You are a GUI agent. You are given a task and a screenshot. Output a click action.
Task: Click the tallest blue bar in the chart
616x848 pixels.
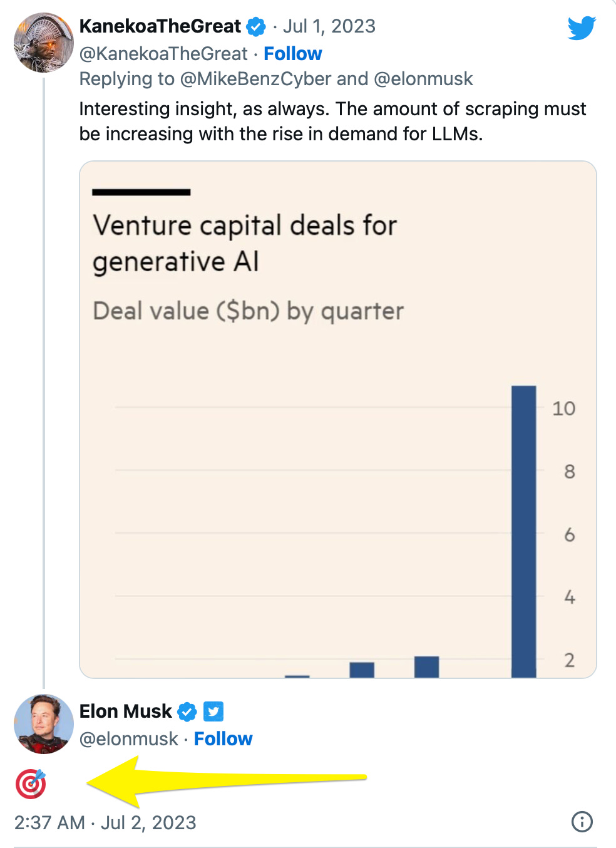524,531
